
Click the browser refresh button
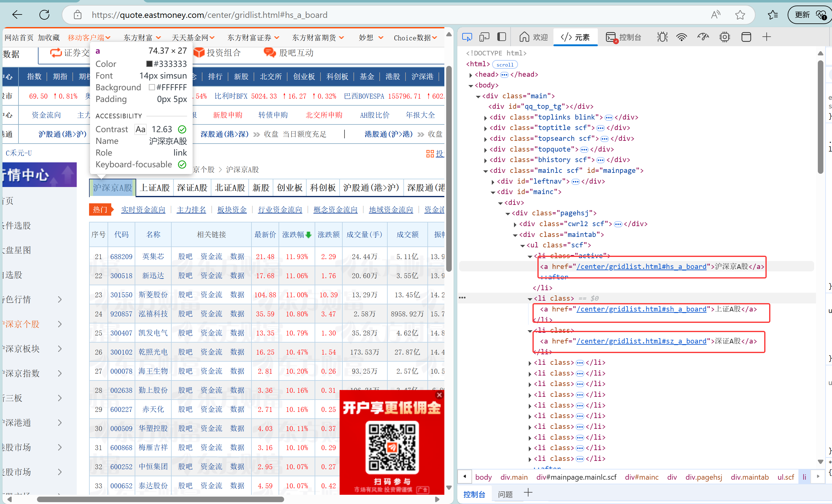pyautogui.click(x=44, y=15)
